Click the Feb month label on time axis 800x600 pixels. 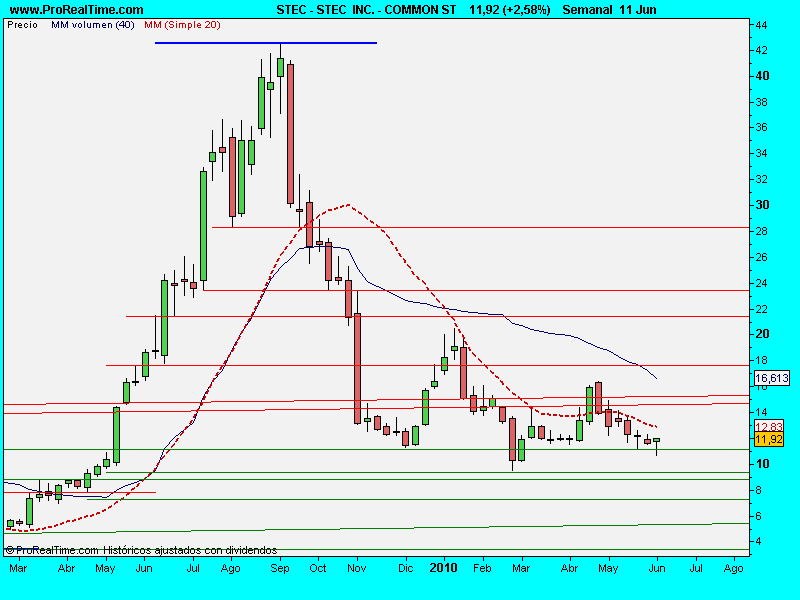click(x=482, y=568)
